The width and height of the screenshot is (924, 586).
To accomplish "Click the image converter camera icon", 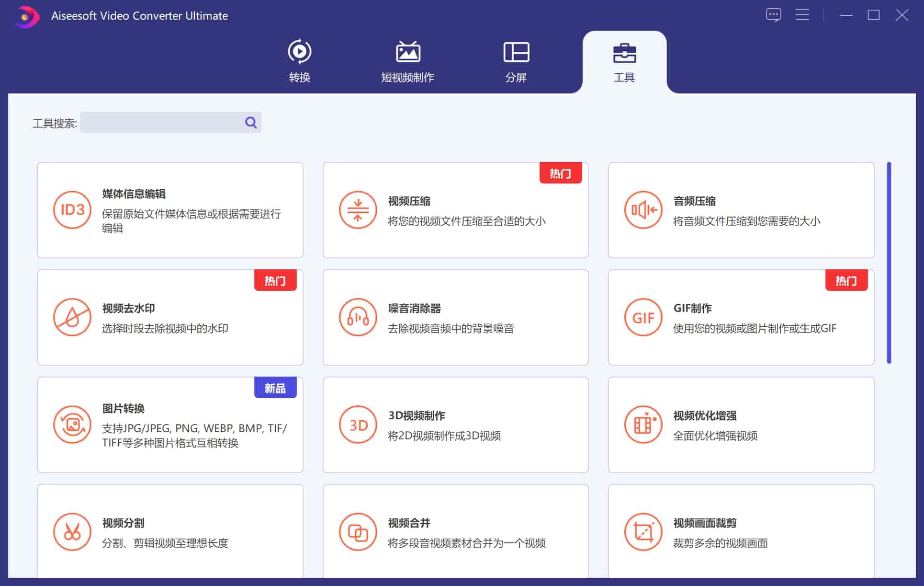I will click(x=72, y=425).
